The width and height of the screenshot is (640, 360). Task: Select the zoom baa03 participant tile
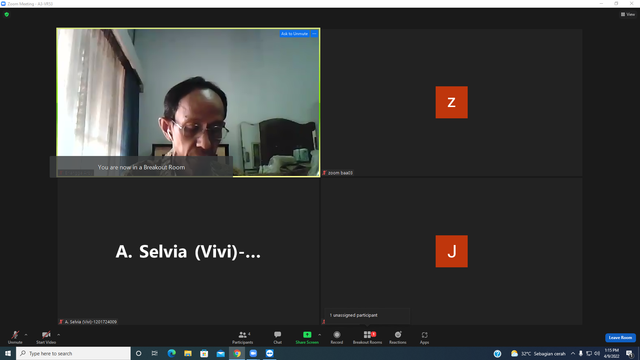(451, 102)
